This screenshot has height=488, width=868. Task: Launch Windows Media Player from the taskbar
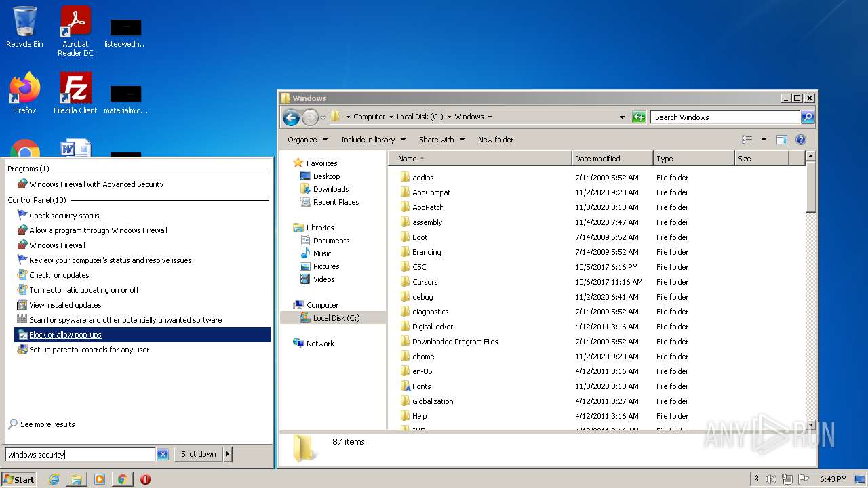(x=100, y=479)
